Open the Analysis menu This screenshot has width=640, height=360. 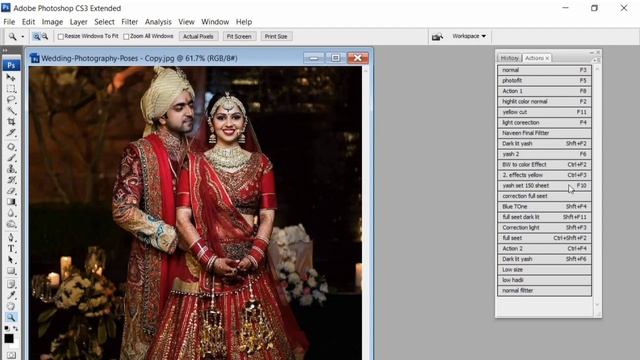click(x=158, y=22)
